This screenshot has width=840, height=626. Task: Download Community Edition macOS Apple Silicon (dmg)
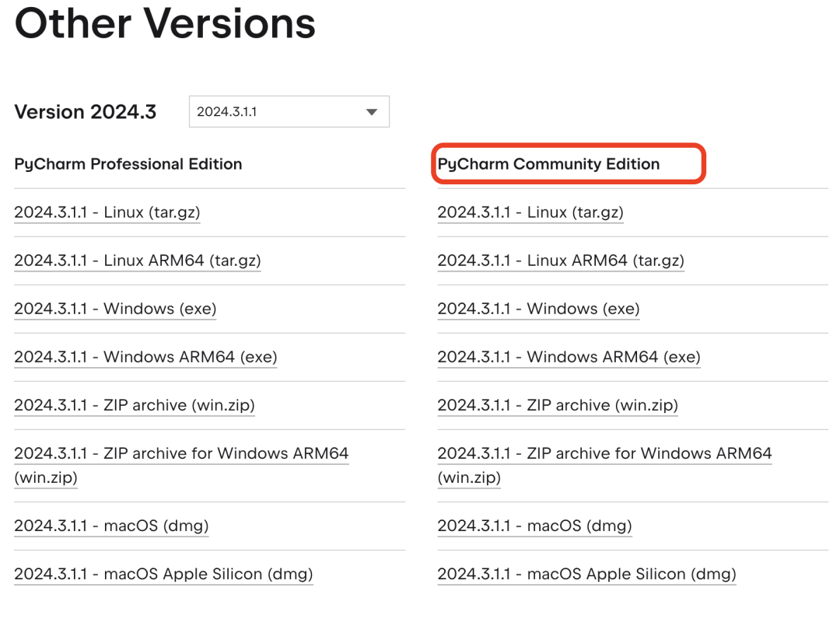586,575
